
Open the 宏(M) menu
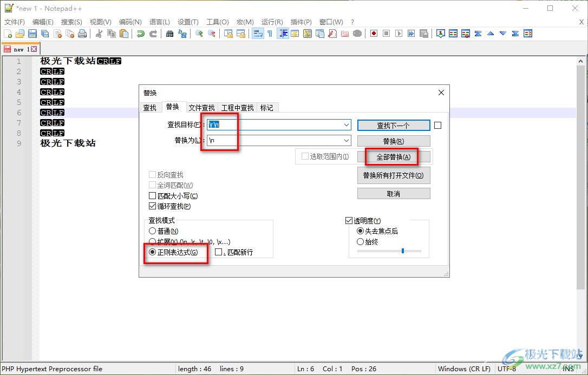[245, 22]
